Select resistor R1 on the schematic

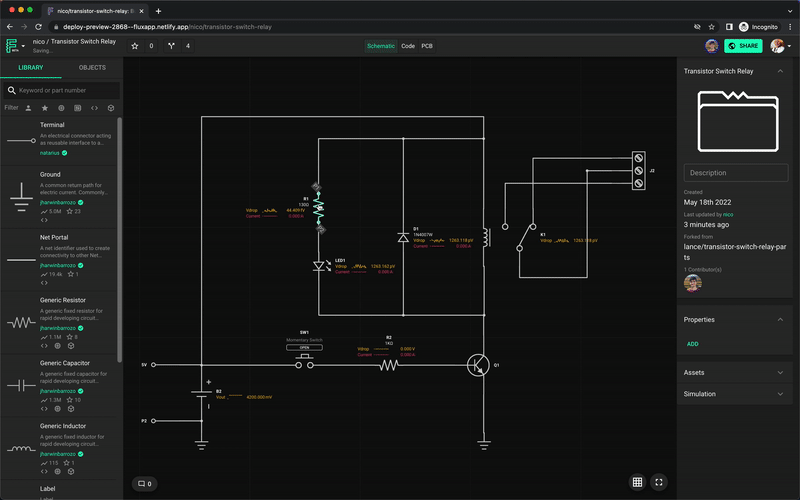319,208
